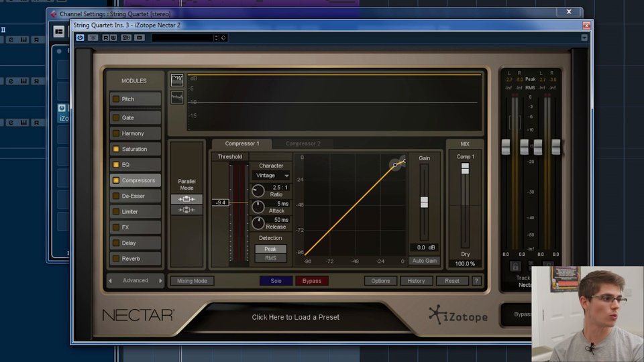Click the left input L fader handle
Viewport: 644px width, 362px height.
[x=506, y=147]
